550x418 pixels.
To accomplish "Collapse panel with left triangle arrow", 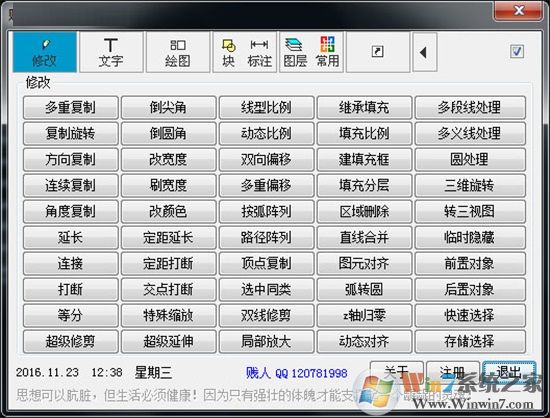I will [x=425, y=52].
